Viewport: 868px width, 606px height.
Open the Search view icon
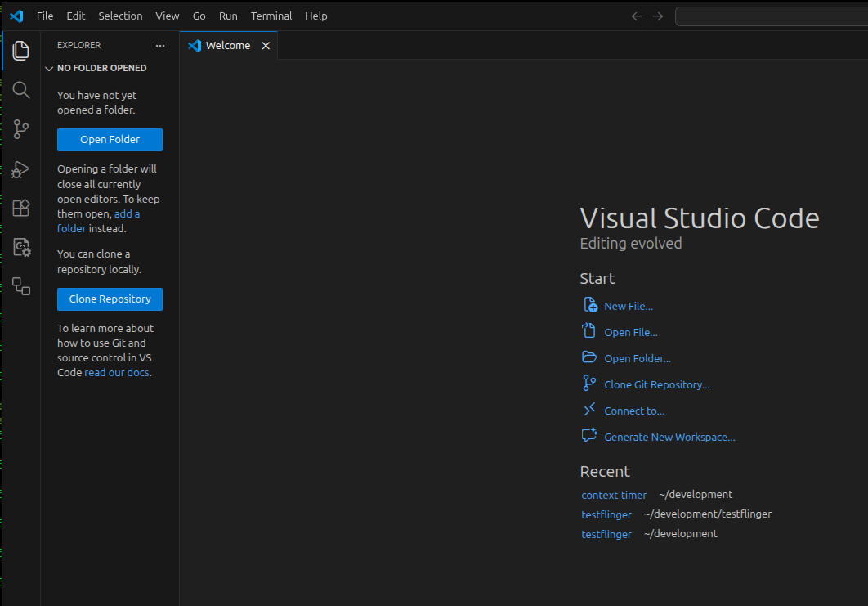pyautogui.click(x=21, y=90)
